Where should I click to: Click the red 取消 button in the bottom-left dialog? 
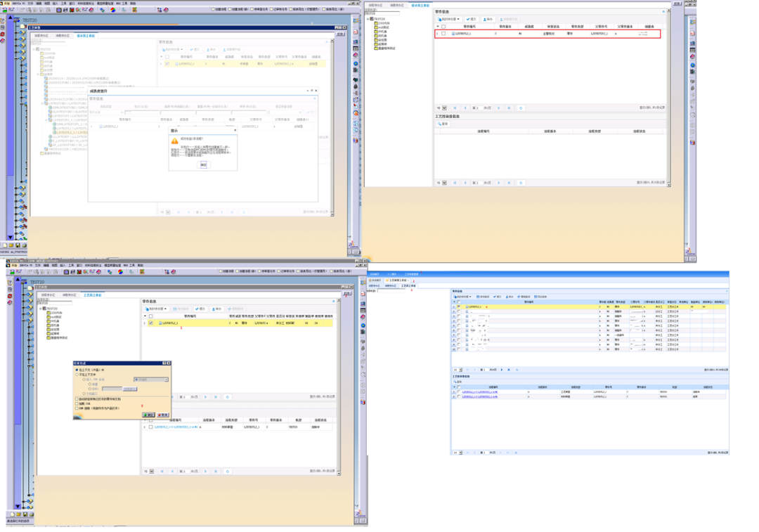point(162,415)
